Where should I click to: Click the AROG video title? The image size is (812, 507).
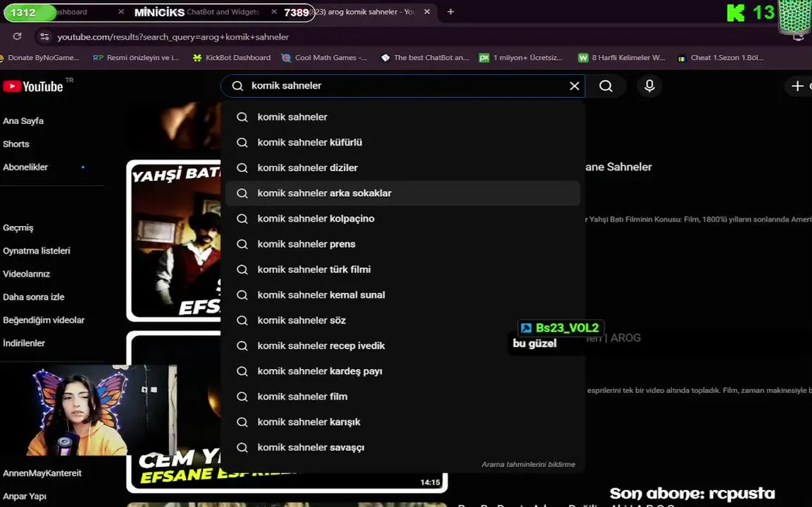pyautogui.click(x=615, y=338)
